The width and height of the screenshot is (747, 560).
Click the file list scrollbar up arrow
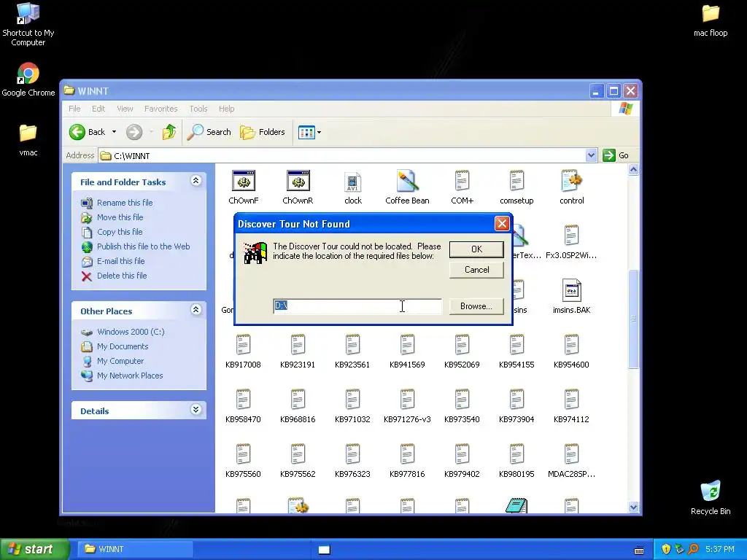pyautogui.click(x=633, y=169)
